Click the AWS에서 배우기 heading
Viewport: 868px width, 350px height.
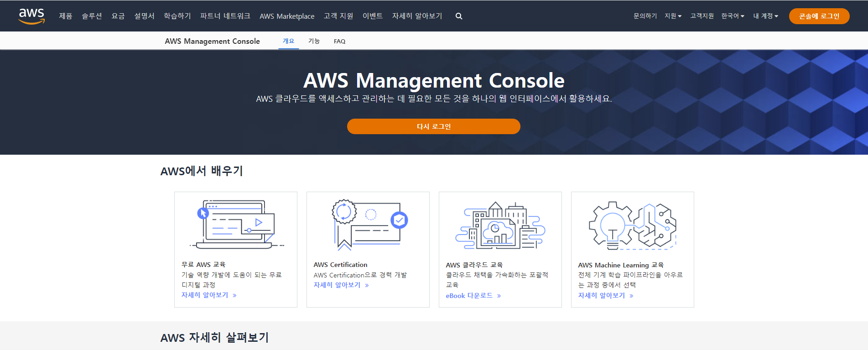coord(202,171)
